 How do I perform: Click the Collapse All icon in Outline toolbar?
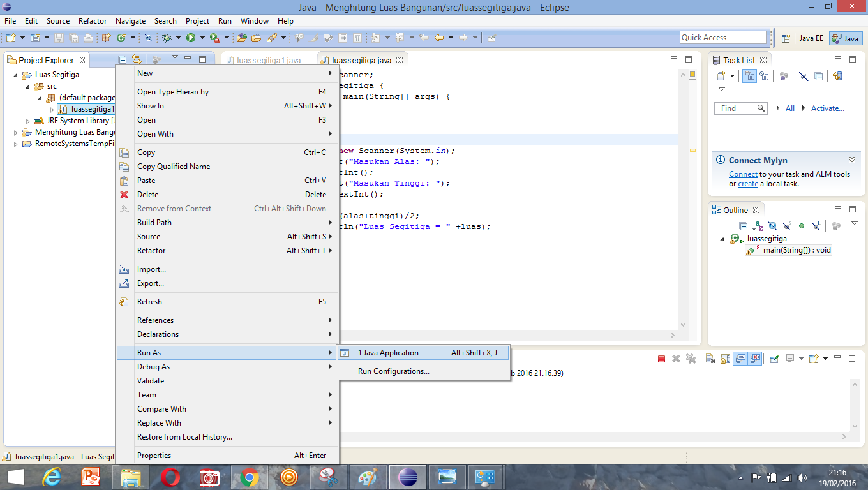click(743, 225)
